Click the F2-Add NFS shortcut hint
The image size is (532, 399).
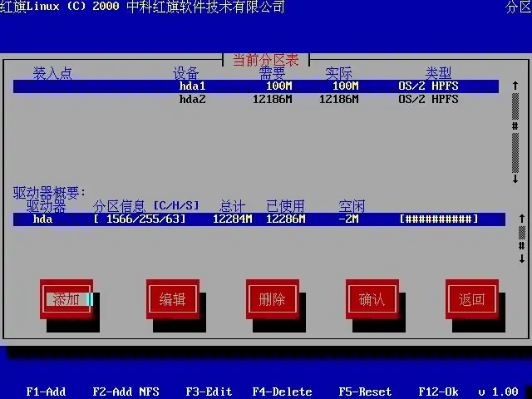126,392
